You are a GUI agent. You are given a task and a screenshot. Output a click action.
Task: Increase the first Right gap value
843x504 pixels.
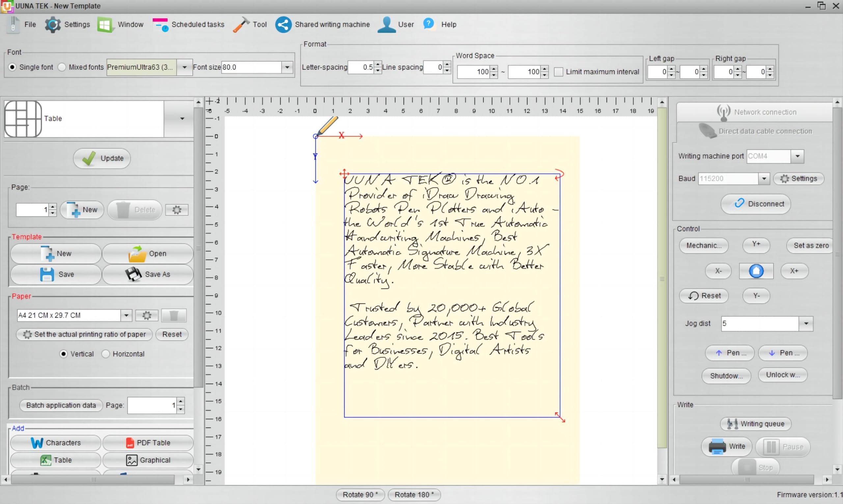[x=737, y=69]
